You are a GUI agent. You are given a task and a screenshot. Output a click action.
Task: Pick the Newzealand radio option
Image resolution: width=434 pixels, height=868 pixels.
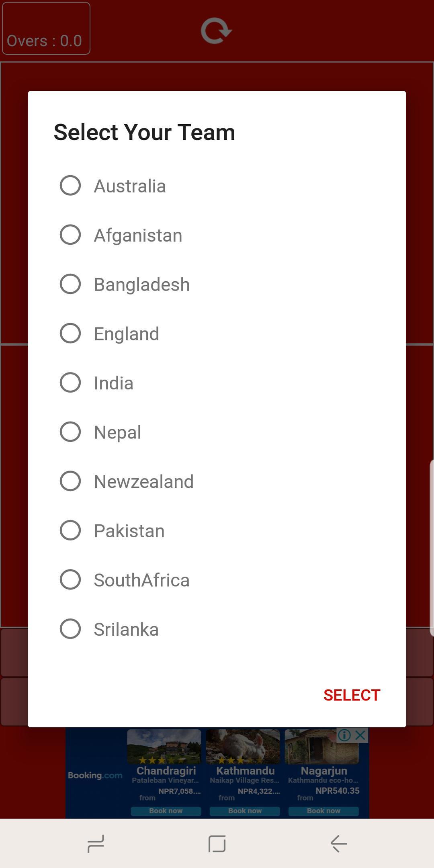pos(70,481)
